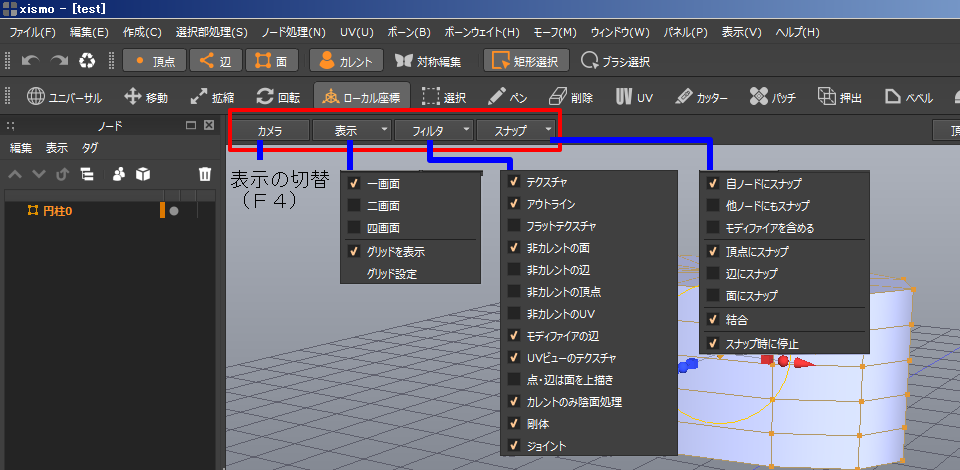The width and height of the screenshot is (960, 470).
Task: Enable 対称編集 symmetric editing
Action: [x=429, y=61]
